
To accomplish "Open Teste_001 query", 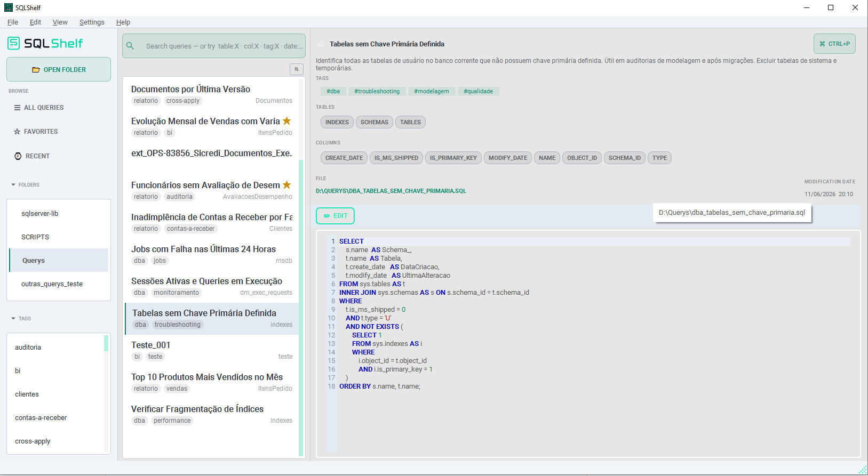I will pyautogui.click(x=212, y=350).
